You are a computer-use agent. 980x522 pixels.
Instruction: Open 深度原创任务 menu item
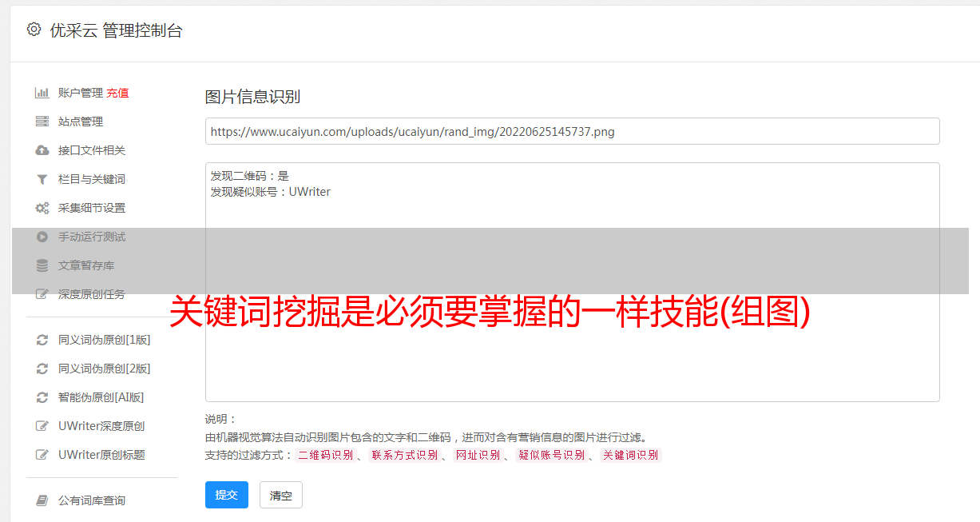pyautogui.click(x=92, y=294)
